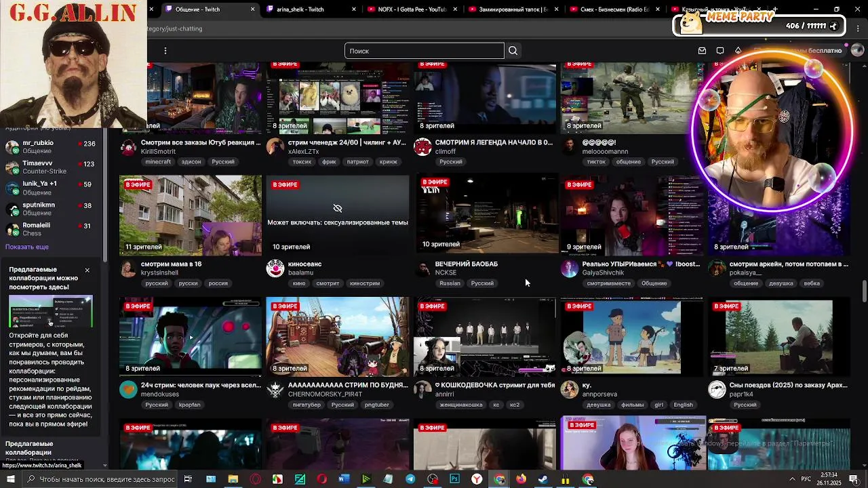The height and width of the screenshot is (488, 868).
Task: Open a new browser tab with plus button
Action: [x=774, y=9]
